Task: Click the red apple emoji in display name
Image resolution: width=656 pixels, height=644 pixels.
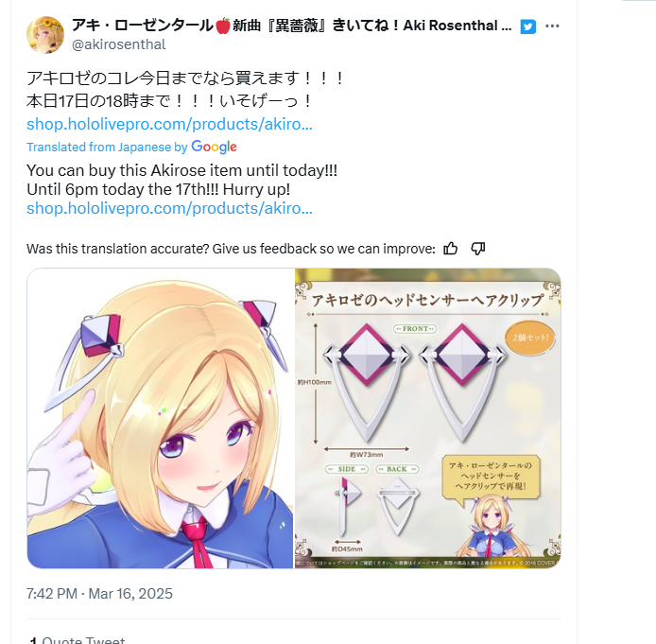Action: pos(223,26)
